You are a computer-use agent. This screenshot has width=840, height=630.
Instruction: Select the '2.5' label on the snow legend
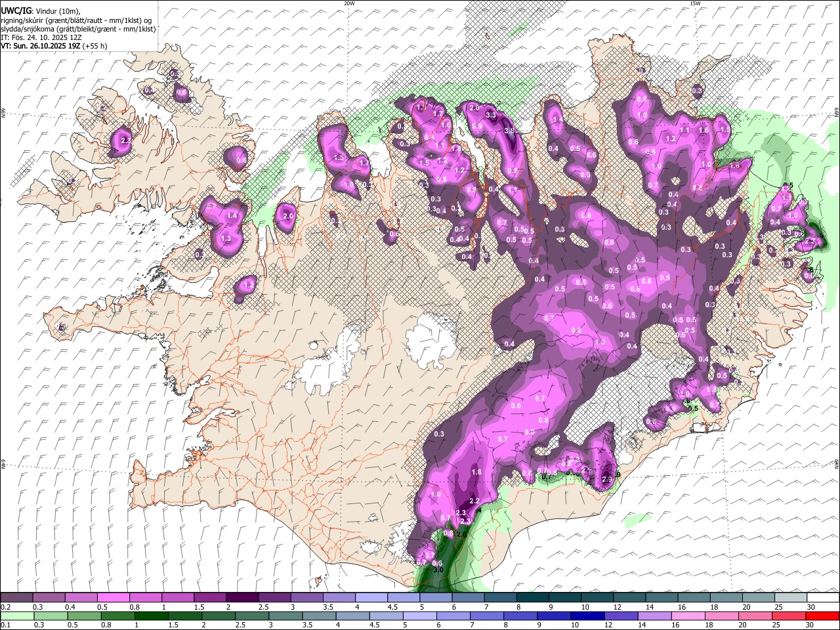[x=264, y=607]
